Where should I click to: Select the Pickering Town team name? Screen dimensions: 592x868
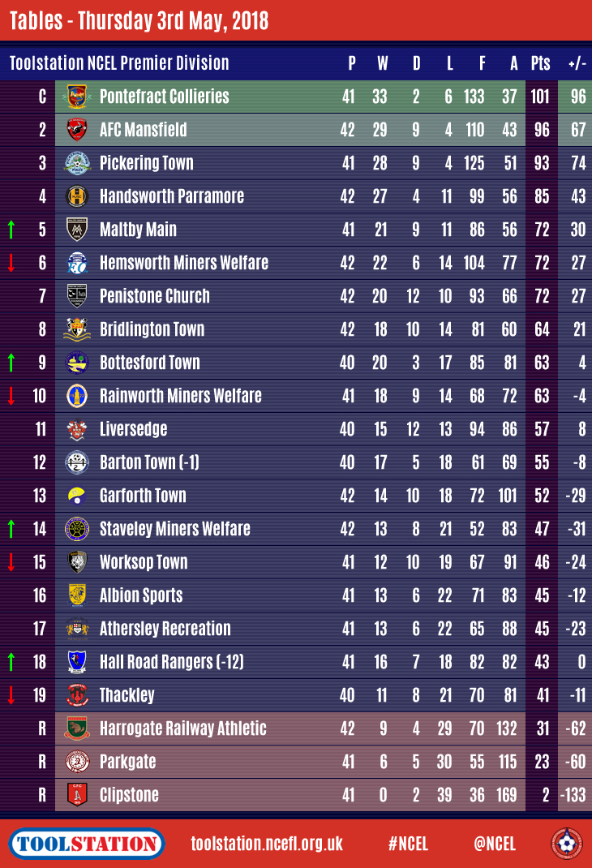146,163
